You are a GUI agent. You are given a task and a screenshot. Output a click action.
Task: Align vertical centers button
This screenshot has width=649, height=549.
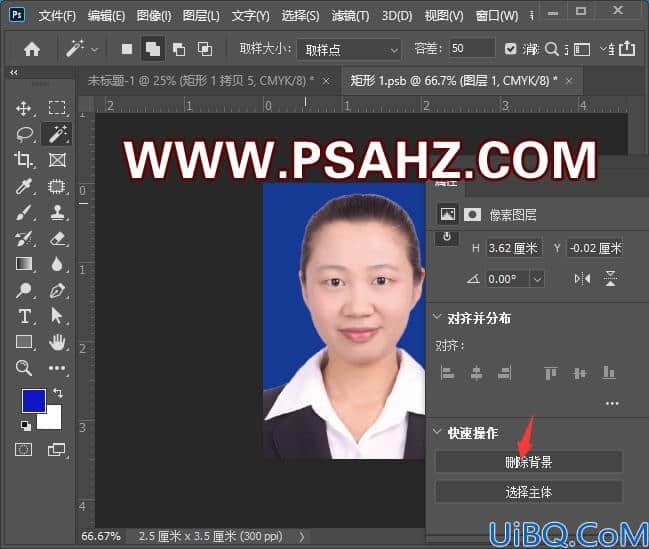click(580, 373)
